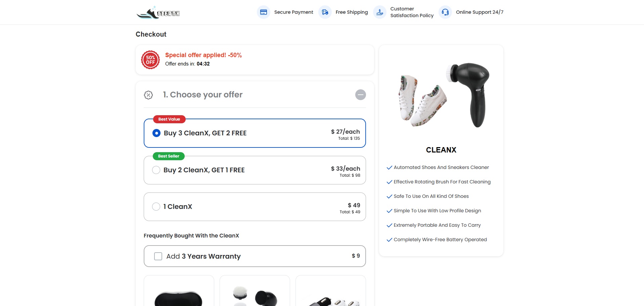
Task: Collapse the Choose your offer section
Action: 360,95
